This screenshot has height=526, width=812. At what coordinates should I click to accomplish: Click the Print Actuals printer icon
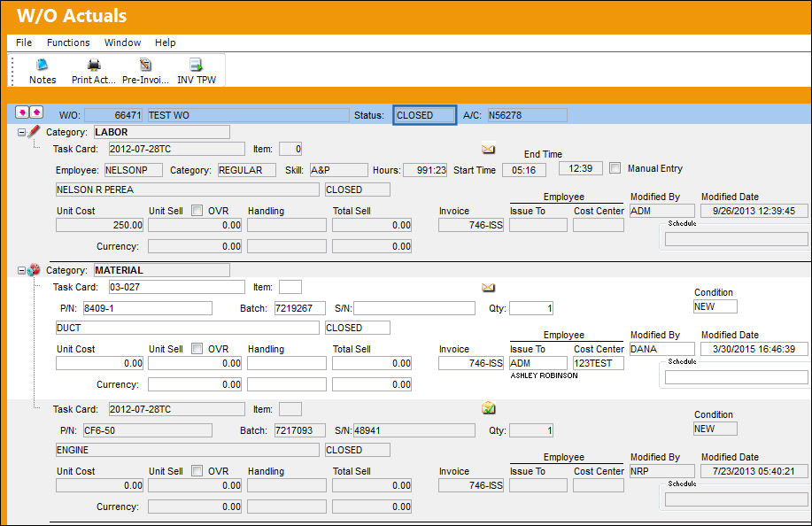point(94,65)
